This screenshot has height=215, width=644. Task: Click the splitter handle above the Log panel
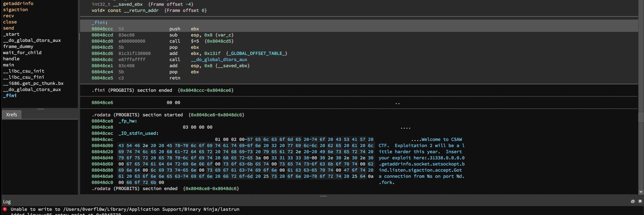323,196
